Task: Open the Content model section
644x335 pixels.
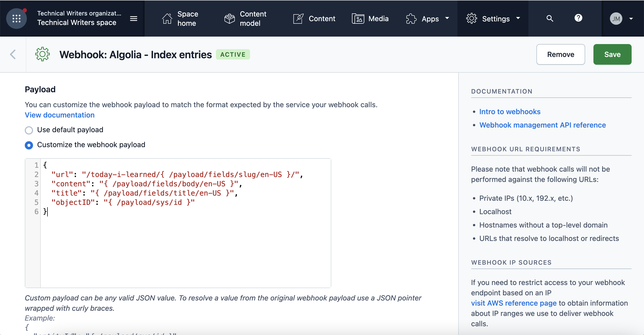Action: [x=245, y=18]
